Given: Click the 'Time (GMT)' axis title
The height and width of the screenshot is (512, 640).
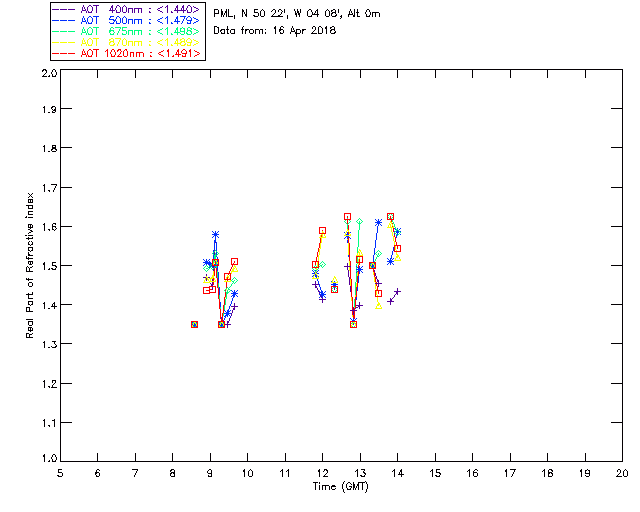Looking at the screenshot, I should click(x=340, y=487).
